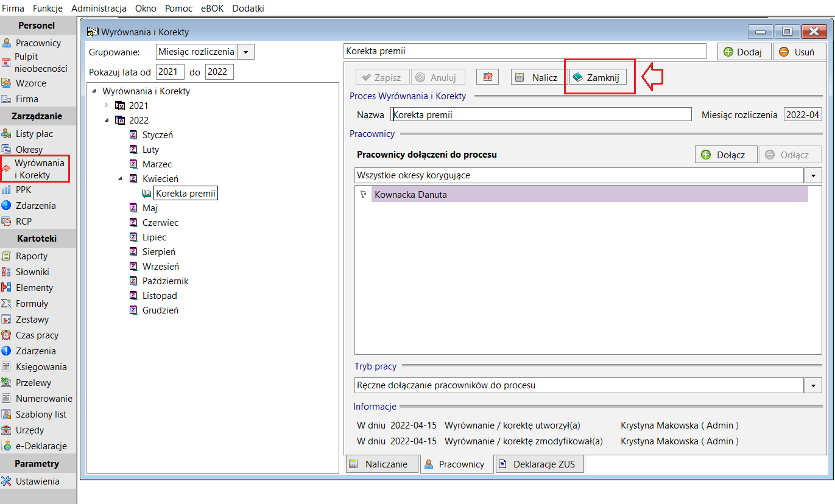
Task: Open Czas pracy clock icon
Action: 7,335
